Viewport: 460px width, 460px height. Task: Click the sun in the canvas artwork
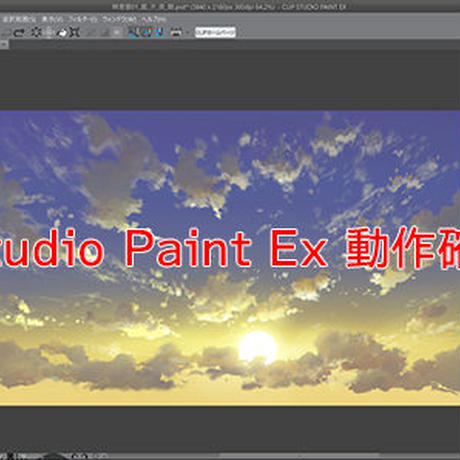[x=257, y=347]
